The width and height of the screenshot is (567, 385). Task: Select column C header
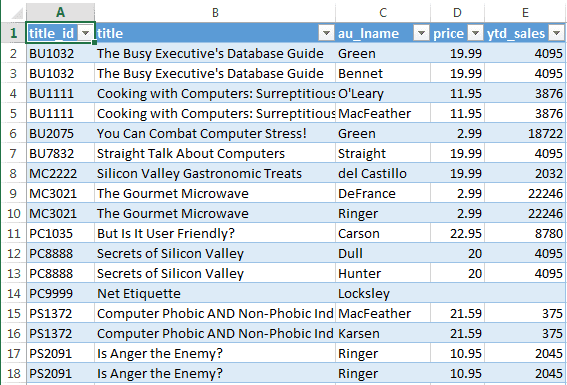pyautogui.click(x=383, y=13)
